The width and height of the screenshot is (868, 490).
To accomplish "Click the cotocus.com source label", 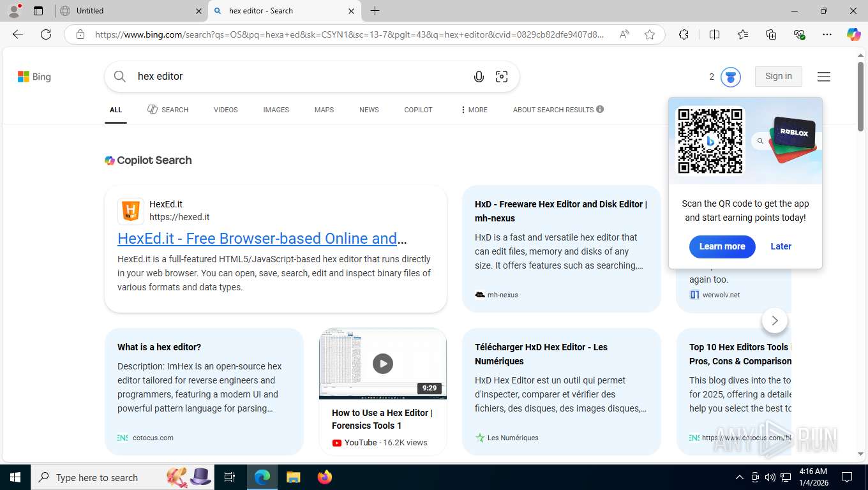I will [x=153, y=438].
